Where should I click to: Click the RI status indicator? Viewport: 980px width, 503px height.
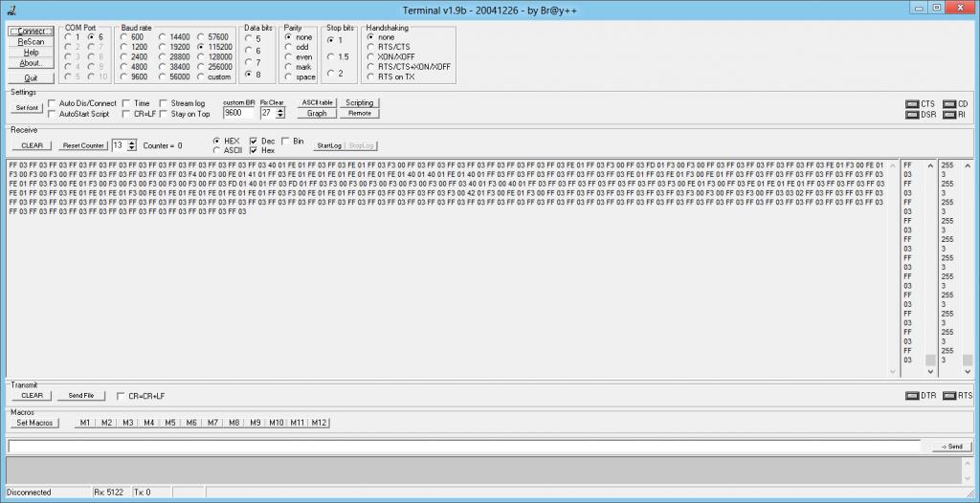949,115
